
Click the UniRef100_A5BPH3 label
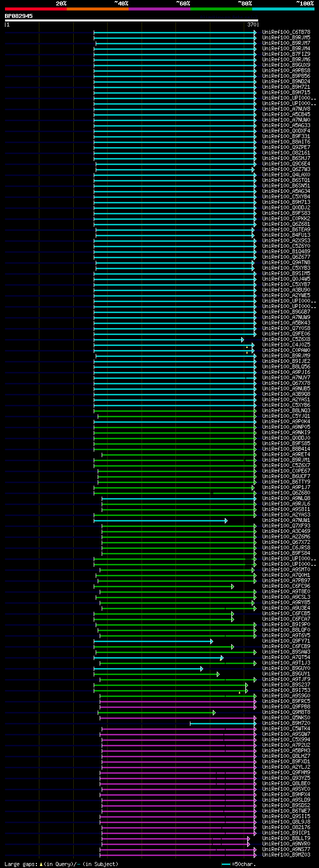[286, 751]
